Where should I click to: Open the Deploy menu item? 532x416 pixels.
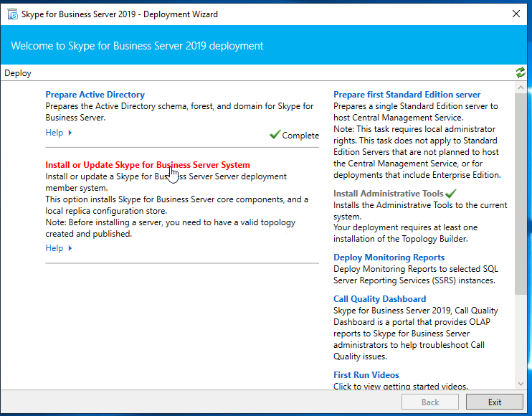point(18,73)
